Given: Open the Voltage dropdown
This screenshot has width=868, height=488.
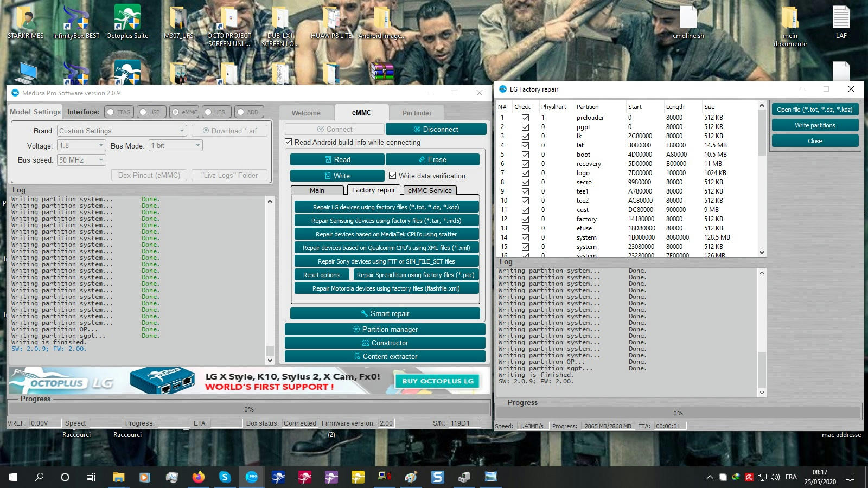Looking at the screenshot, I should pos(101,145).
